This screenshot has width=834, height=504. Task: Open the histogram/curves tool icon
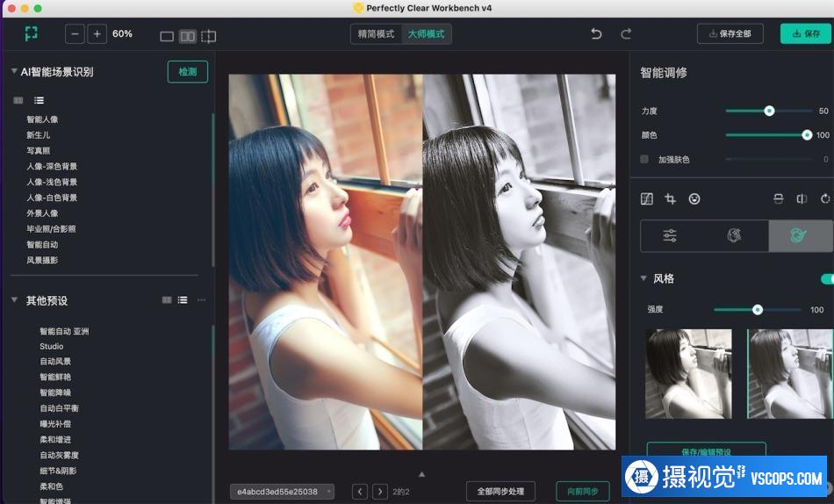click(647, 199)
